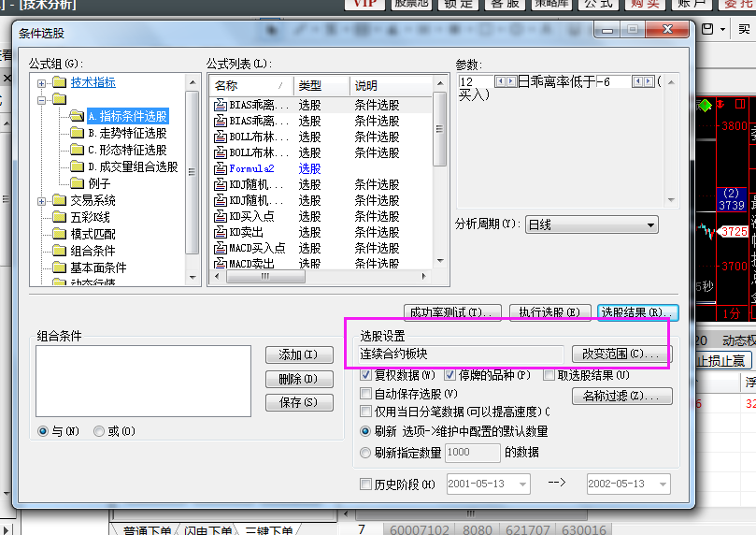
Task: Decrease the 12-day parameter with left arrow
Action: click(x=500, y=81)
